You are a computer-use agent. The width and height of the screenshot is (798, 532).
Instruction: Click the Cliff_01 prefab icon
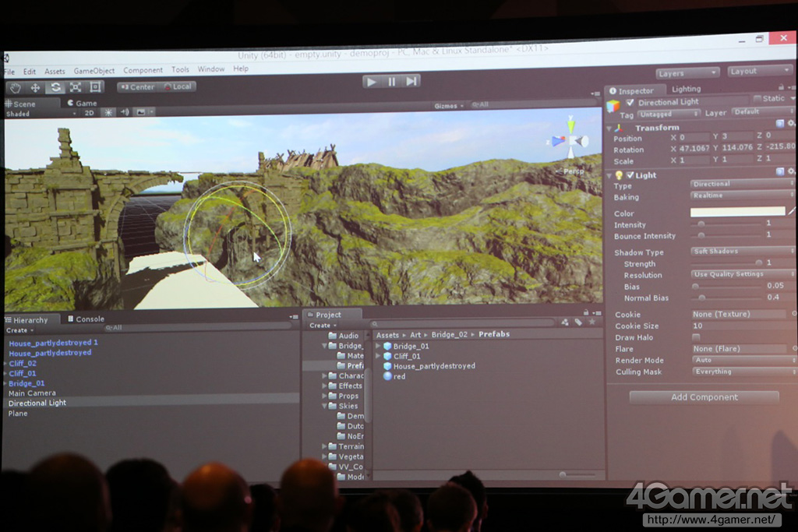(x=387, y=357)
